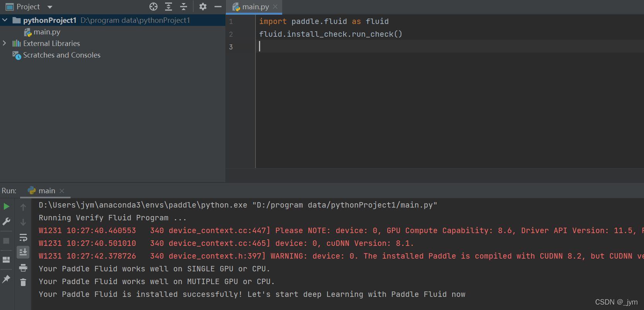
Task: Place cursor on empty line 3
Action: 449,46
